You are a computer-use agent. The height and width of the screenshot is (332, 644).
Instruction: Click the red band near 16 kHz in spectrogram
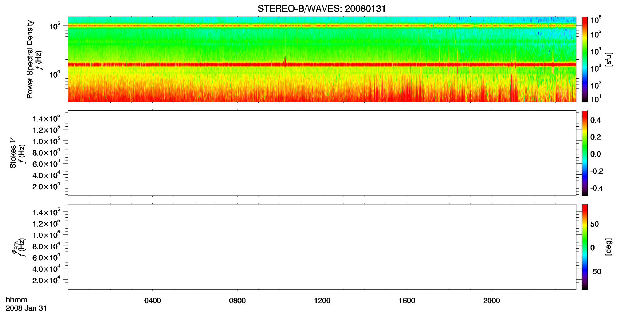(x=322, y=65)
